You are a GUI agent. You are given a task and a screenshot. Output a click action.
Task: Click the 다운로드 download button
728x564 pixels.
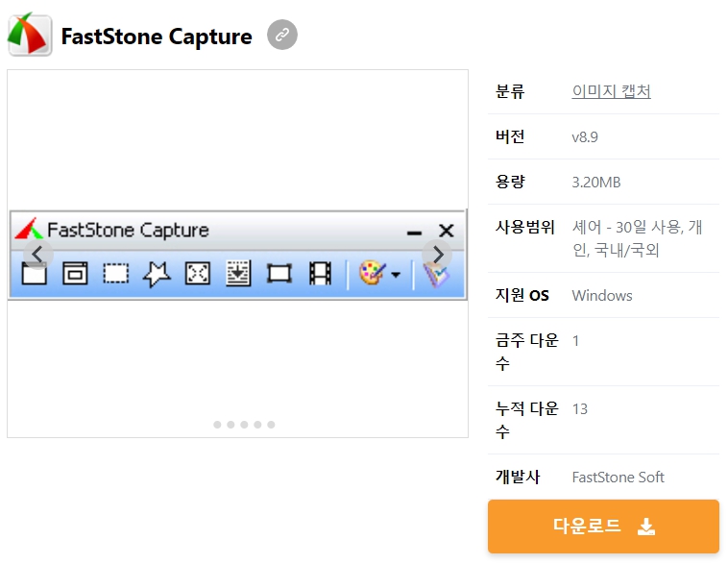tap(603, 527)
